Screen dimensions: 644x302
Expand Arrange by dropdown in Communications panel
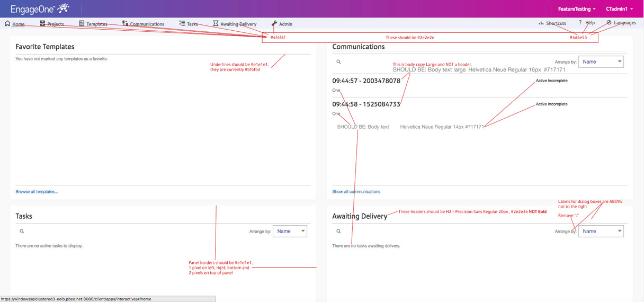[601, 62]
